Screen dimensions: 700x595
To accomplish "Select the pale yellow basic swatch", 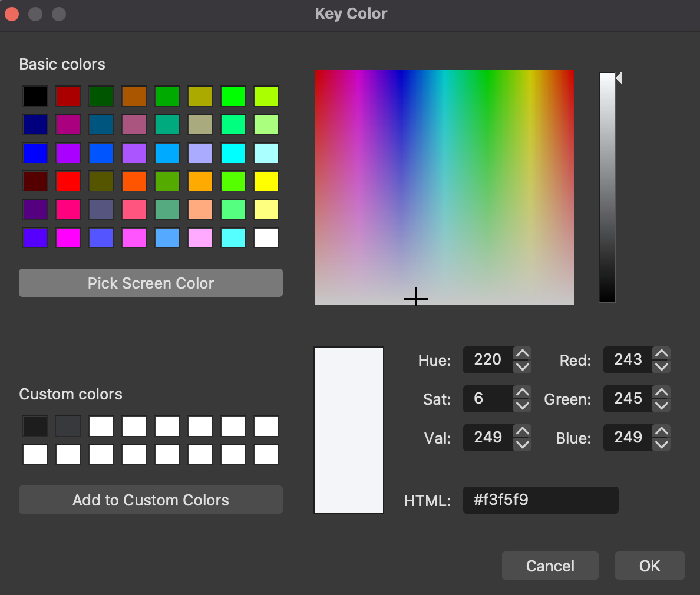I will [266, 209].
